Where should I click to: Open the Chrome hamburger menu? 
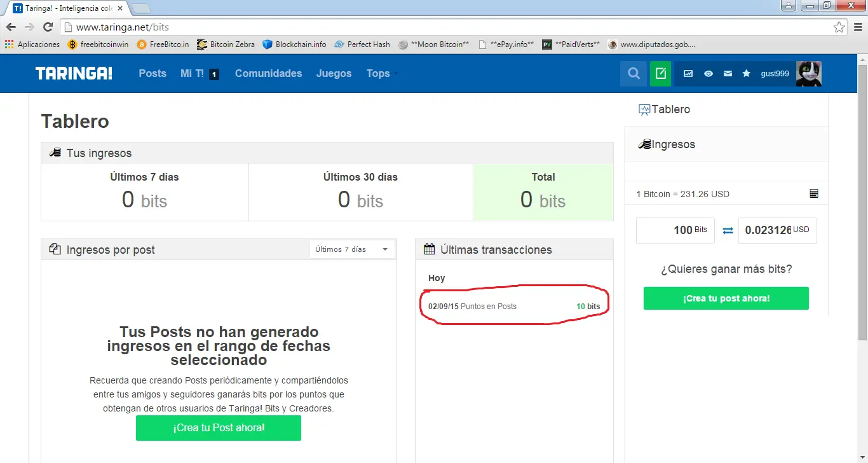[x=857, y=27]
